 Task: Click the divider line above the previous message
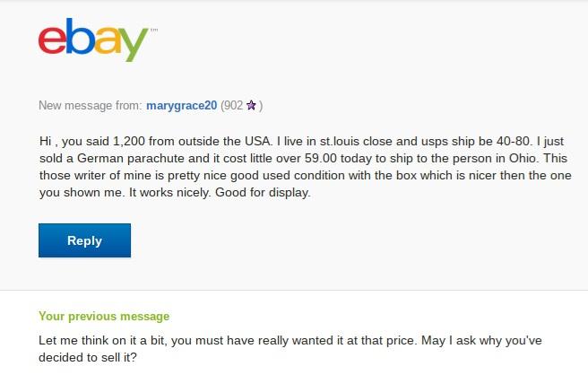tap(294, 290)
